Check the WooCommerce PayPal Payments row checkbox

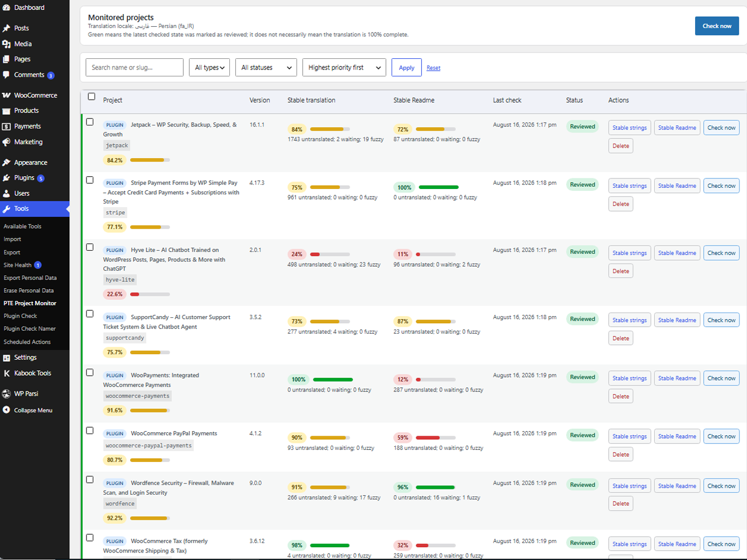point(90,430)
